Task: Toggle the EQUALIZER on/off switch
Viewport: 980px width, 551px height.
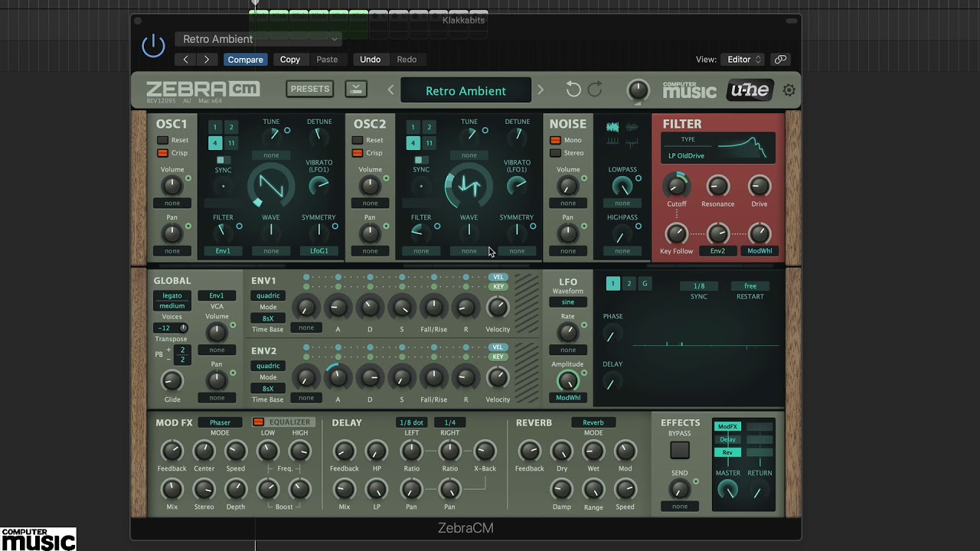Action: click(259, 422)
